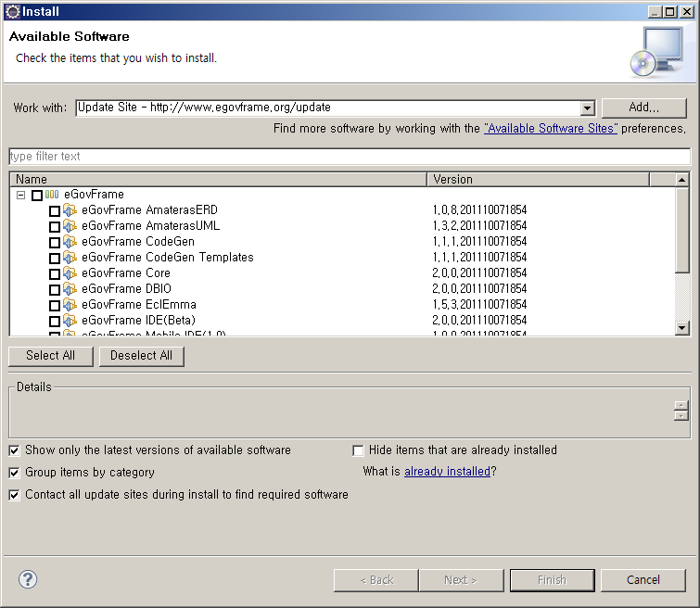Click the Version column header

pyautogui.click(x=538, y=179)
